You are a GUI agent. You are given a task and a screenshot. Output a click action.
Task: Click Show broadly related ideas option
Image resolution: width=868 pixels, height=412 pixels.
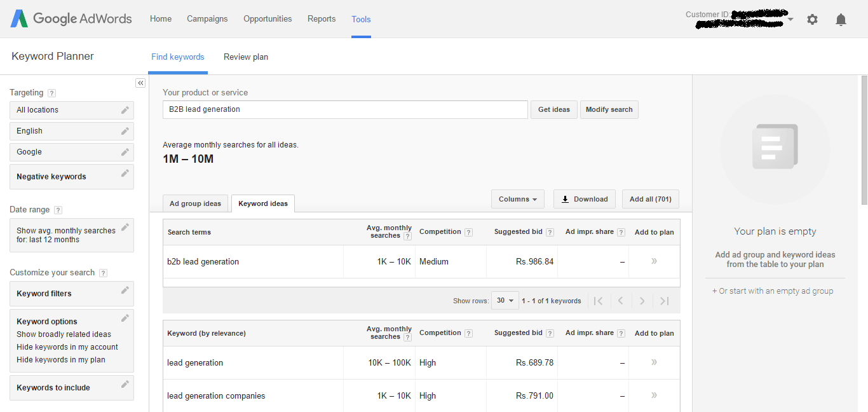coord(64,334)
